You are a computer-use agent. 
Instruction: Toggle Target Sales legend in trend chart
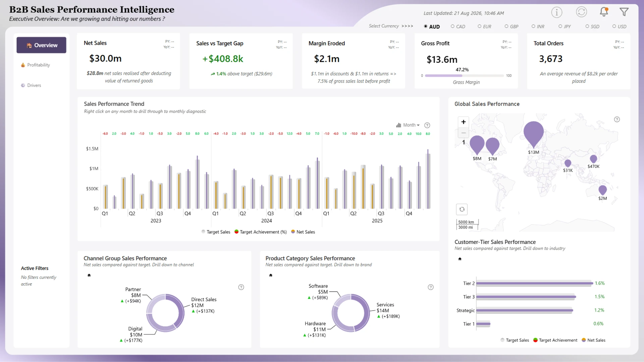216,232
